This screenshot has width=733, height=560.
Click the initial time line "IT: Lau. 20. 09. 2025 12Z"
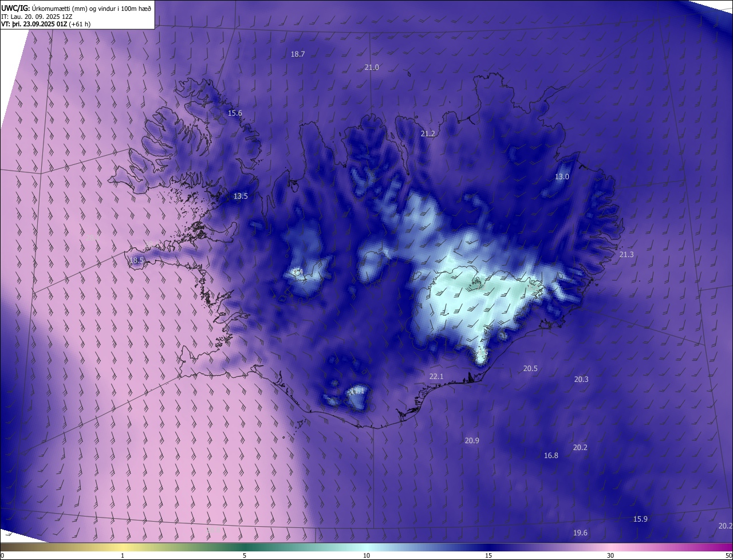pyautogui.click(x=38, y=16)
